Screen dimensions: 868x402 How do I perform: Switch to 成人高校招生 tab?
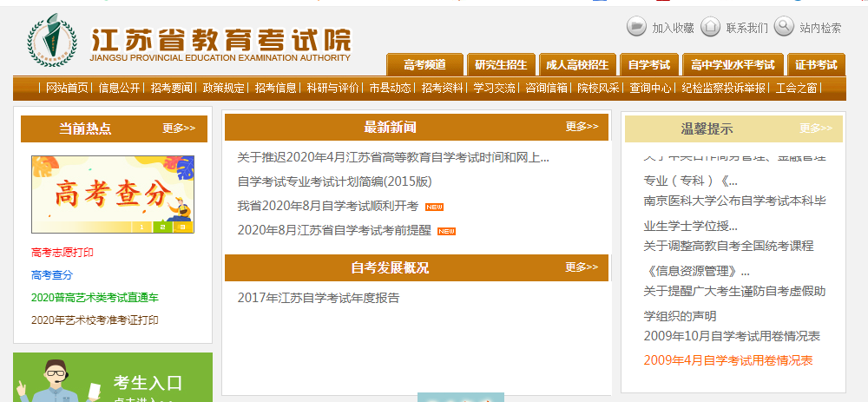[x=577, y=65]
